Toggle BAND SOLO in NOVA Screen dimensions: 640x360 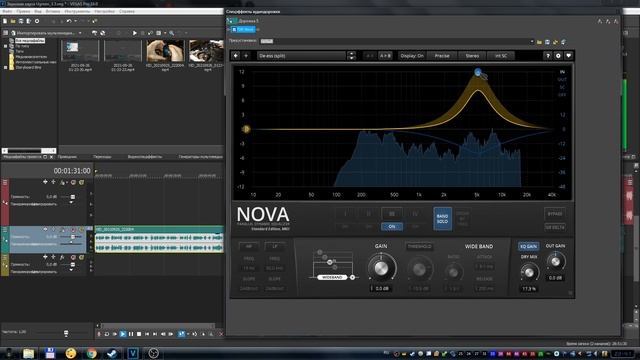(442, 219)
